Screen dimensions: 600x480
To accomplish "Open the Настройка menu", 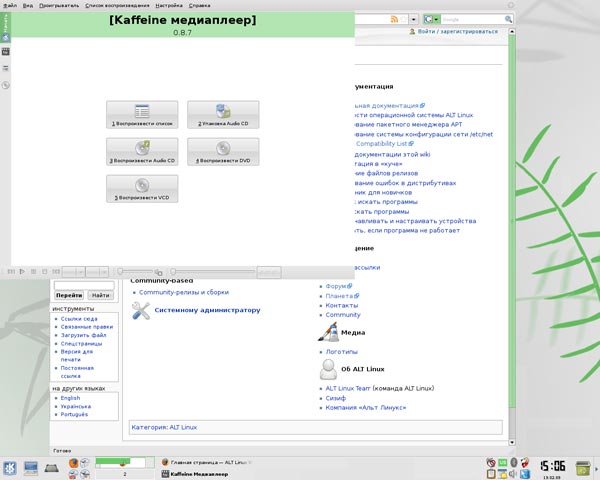I will click(x=169, y=5).
